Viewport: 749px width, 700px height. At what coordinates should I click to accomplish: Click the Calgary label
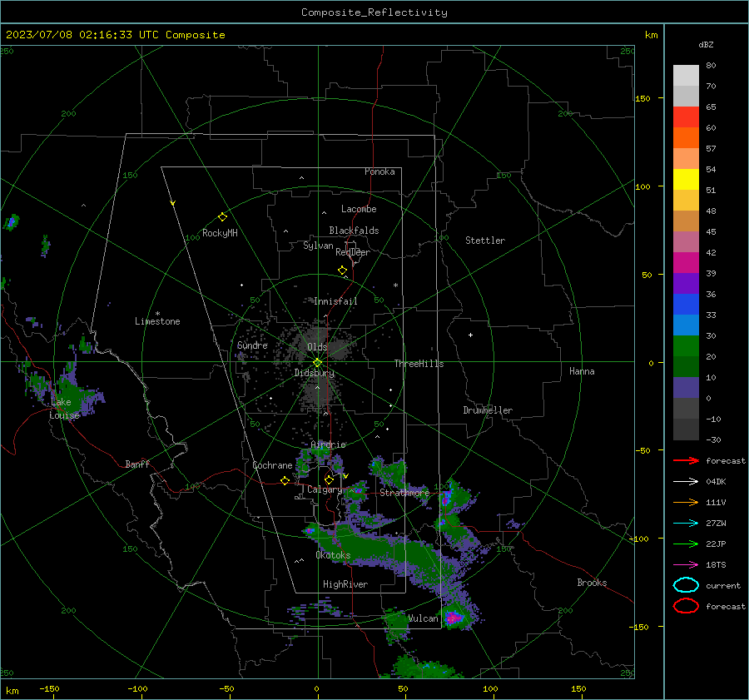pos(325,489)
